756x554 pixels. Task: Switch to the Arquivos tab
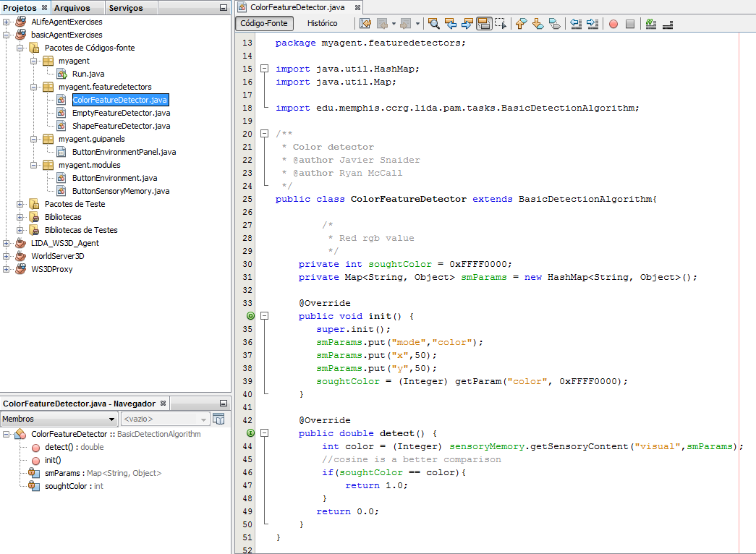coord(72,8)
